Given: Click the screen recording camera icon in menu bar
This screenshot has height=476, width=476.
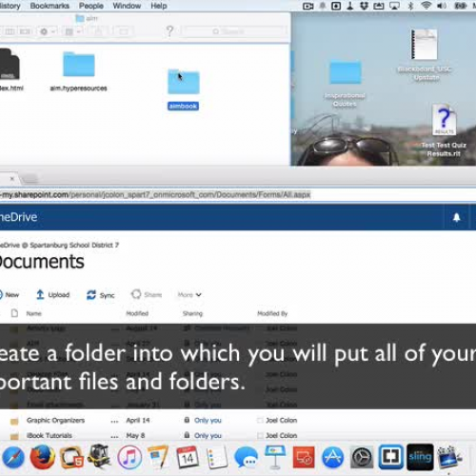Looking at the screenshot, I should click(307, 6).
